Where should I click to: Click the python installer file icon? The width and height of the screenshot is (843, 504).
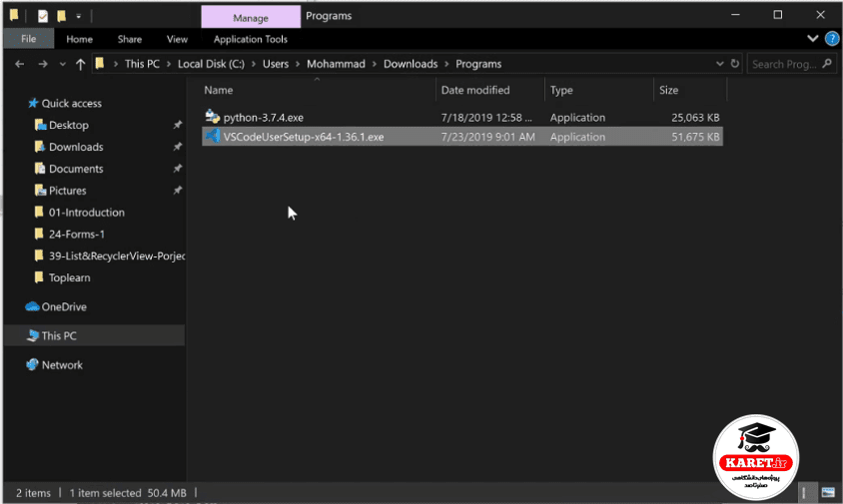tap(213, 117)
